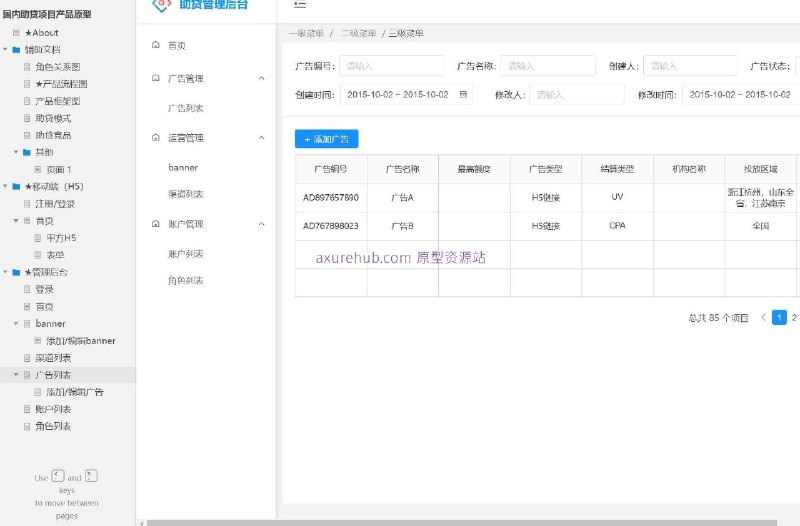Viewport: 800px width, 526px height.
Task: Click 二级菜单 breadcrumb link
Action: 359,33
